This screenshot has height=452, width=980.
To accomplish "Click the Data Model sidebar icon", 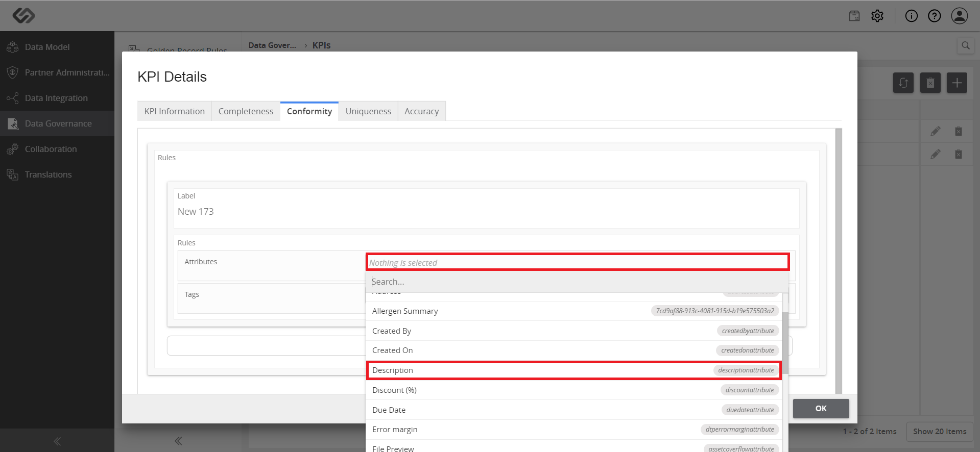I will tap(13, 47).
